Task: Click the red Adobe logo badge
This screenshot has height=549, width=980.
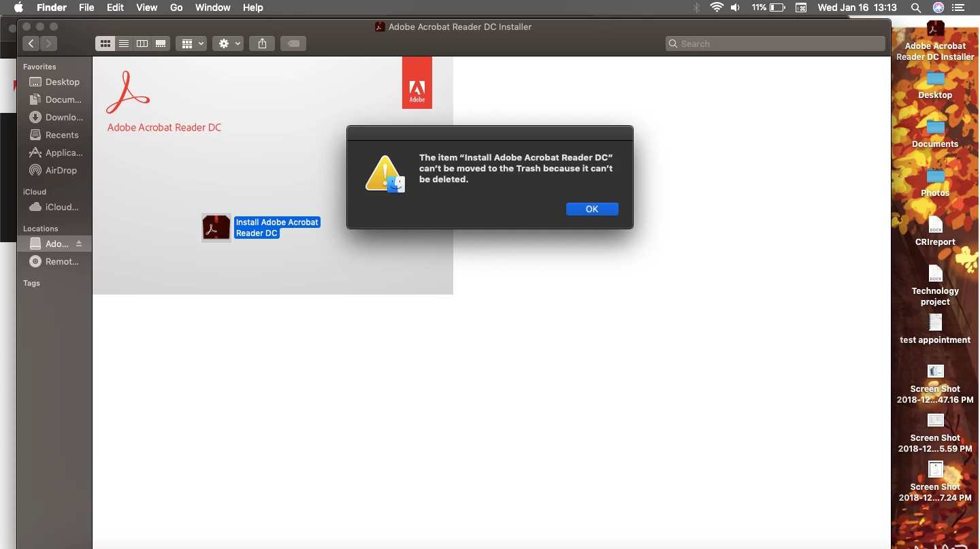Action: (x=417, y=83)
